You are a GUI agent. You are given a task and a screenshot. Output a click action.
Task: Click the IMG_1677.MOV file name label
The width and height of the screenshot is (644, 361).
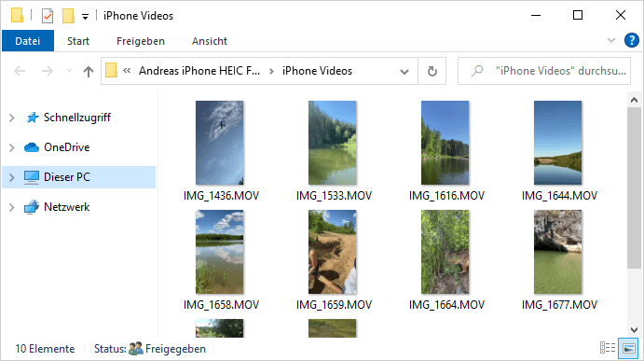click(559, 305)
